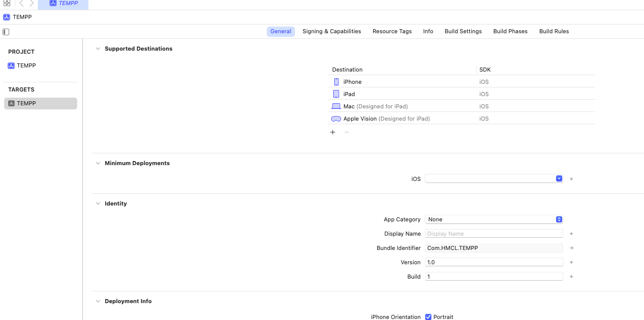Click the iPad device icon

[x=336, y=94]
